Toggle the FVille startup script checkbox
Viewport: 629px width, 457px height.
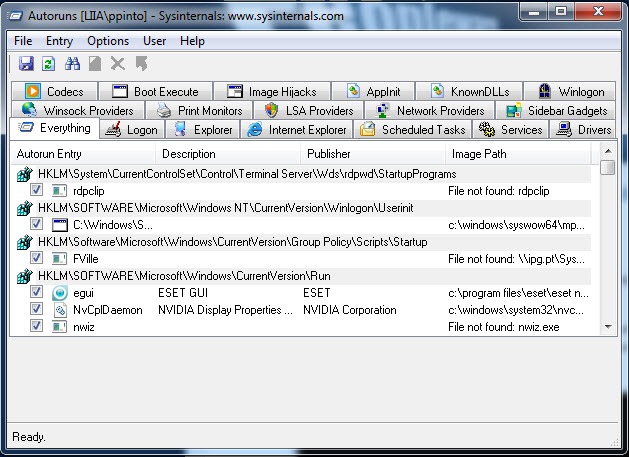point(36,258)
